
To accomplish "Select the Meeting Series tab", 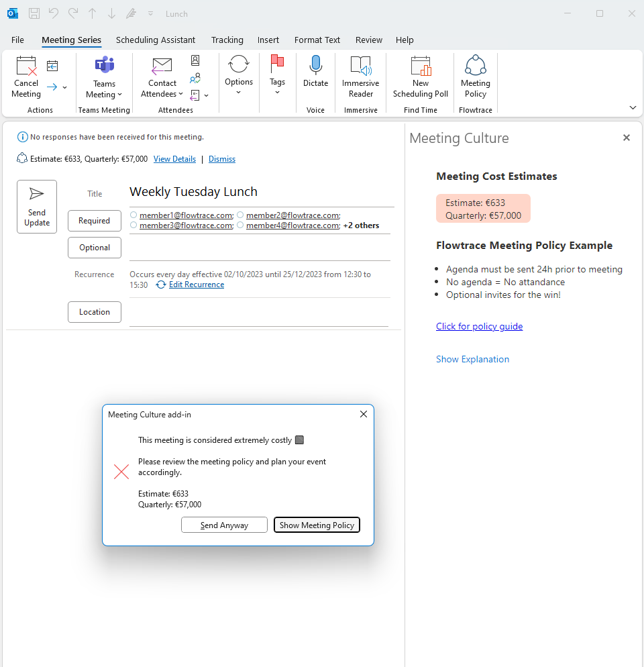I will click(72, 40).
